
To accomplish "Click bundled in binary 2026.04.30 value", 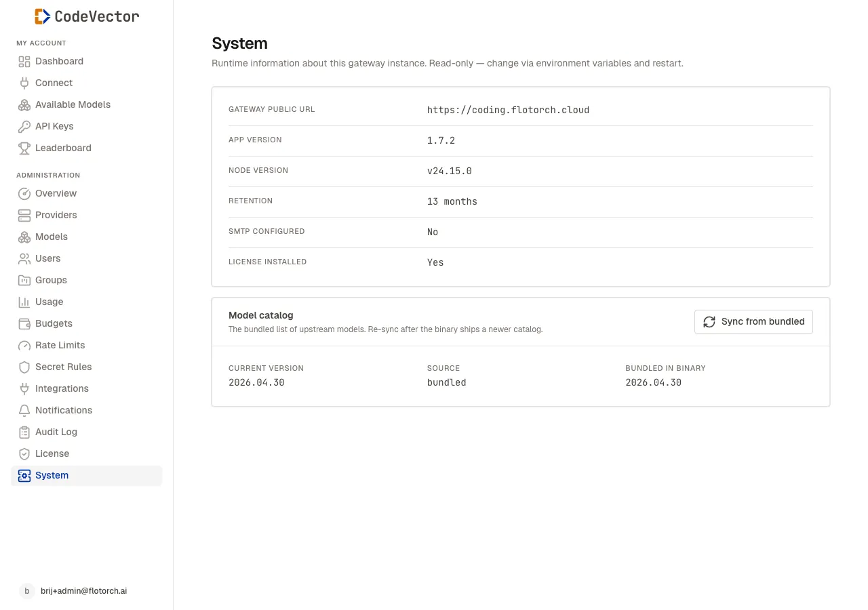I will pyautogui.click(x=653, y=382).
